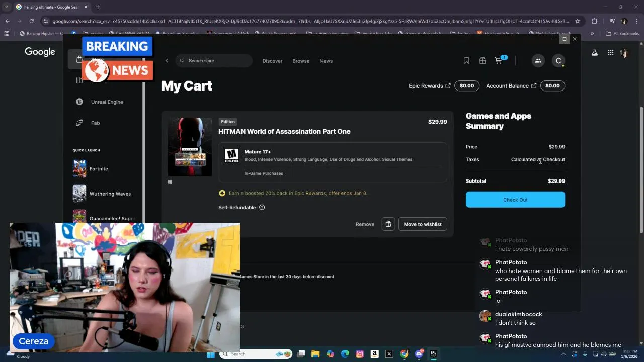Screen dimensions: 644x362
Task: Click the Chrome address bar URL
Action: [x=311, y=21]
